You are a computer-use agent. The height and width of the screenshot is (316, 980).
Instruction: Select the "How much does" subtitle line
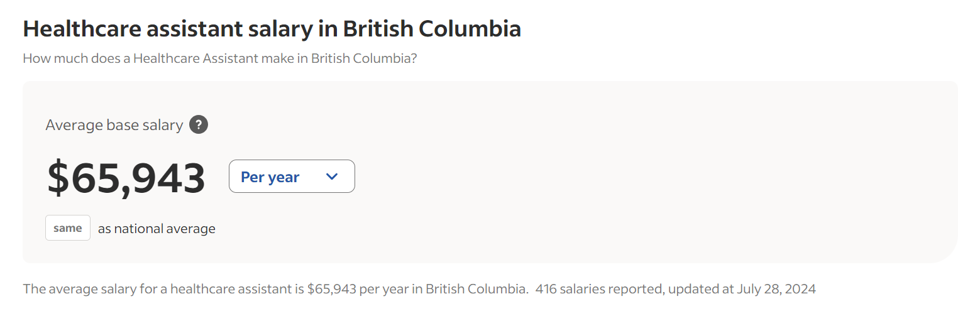pos(220,59)
